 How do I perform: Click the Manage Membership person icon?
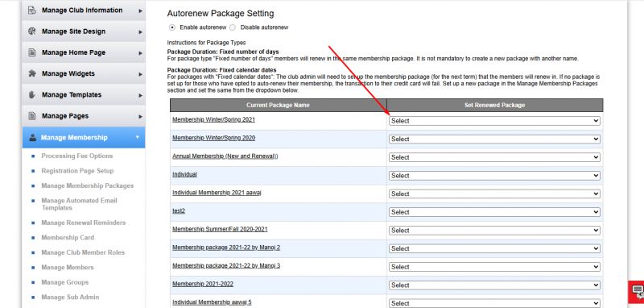tap(32, 138)
